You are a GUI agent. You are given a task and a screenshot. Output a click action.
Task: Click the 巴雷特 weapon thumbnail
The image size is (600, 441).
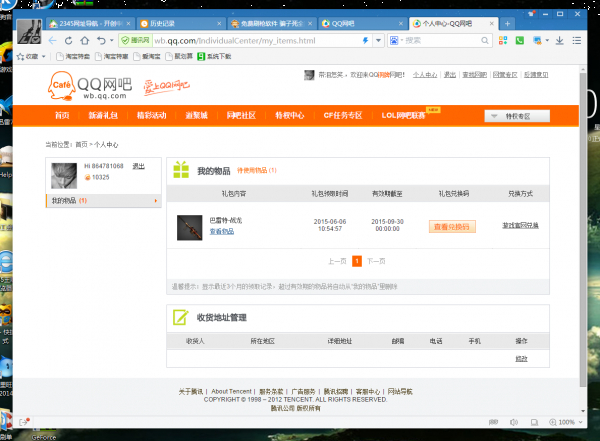[x=189, y=228]
